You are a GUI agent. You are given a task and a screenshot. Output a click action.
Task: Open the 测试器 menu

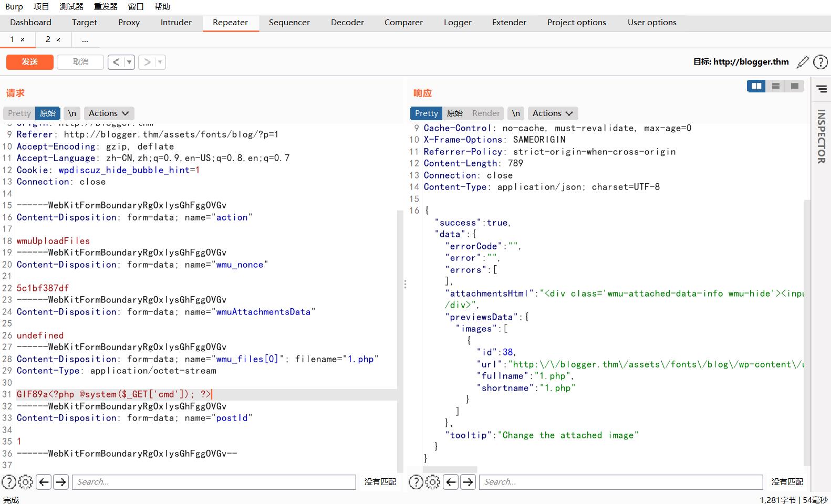coord(71,7)
